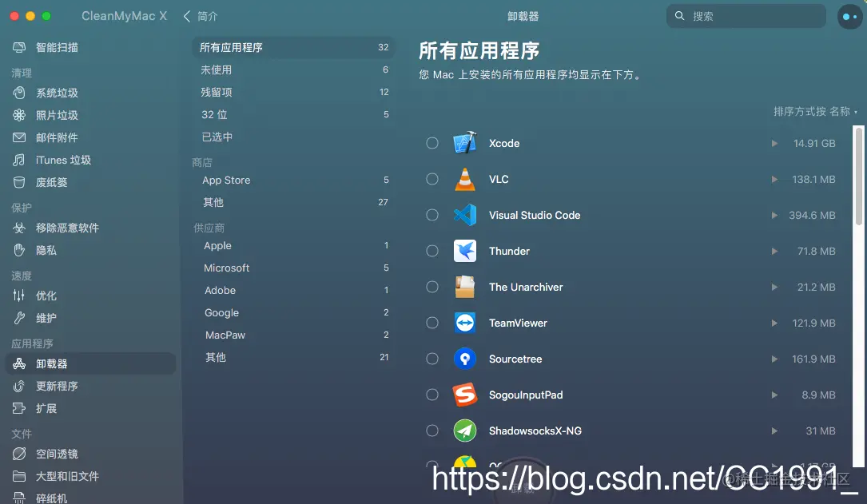This screenshot has width=867, height=504.
Task: Open the Space Lens (空间透镜) icon
Action: pos(19,454)
